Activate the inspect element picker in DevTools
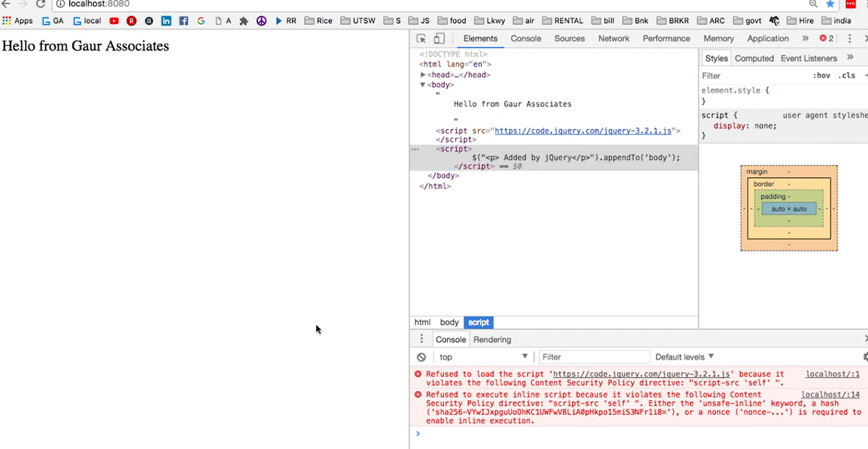This screenshot has width=868, height=449. click(x=421, y=39)
